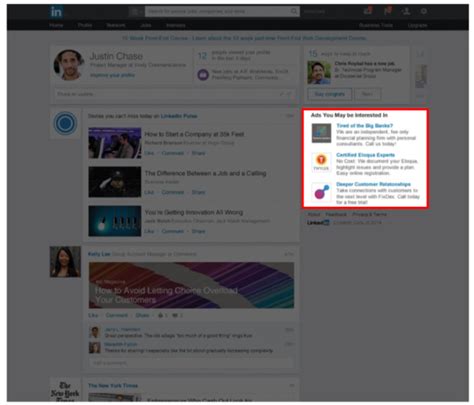The height and width of the screenshot is (405, 474).
Task: Comment on the Job and a Calling story
Action: pos(173,192)
